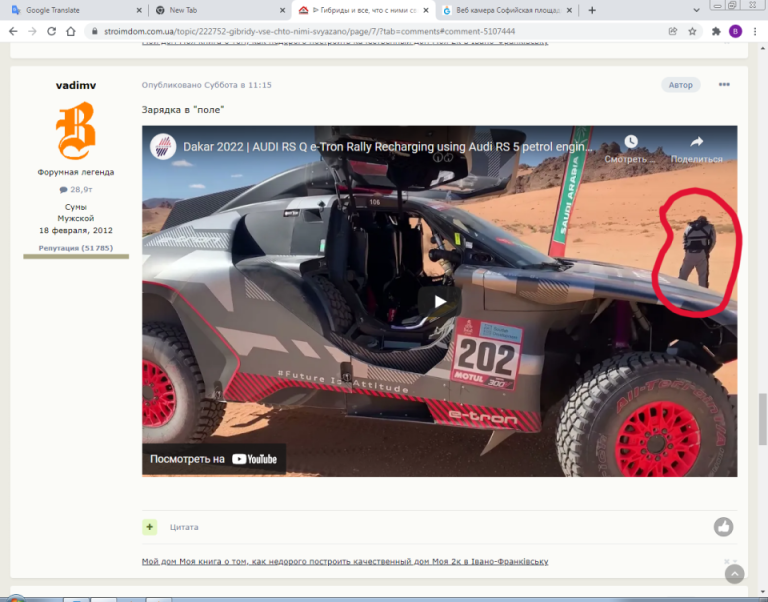Share the embedded YouTube video
Viewport: 768px width, 602px height.
(696, 149)
